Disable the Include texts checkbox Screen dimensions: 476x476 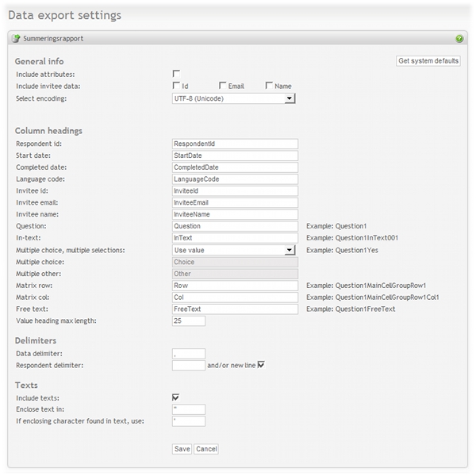tap(175, 397)
